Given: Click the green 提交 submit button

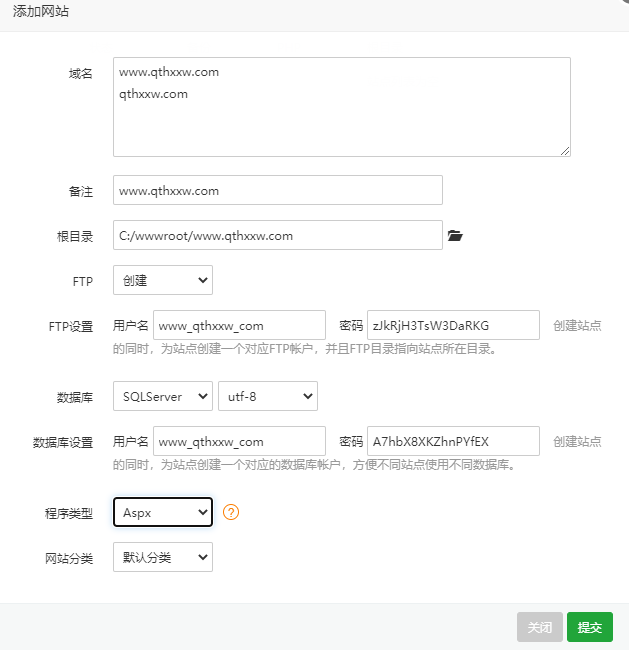Looking at the screenshot, I should pyautogui.click(x=589, y=627).
